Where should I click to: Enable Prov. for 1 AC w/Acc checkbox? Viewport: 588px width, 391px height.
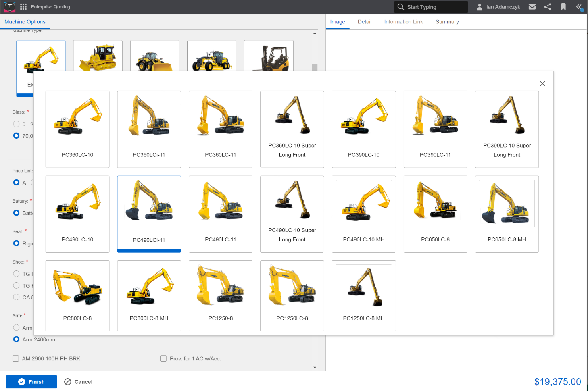click(x=163, y=358)
